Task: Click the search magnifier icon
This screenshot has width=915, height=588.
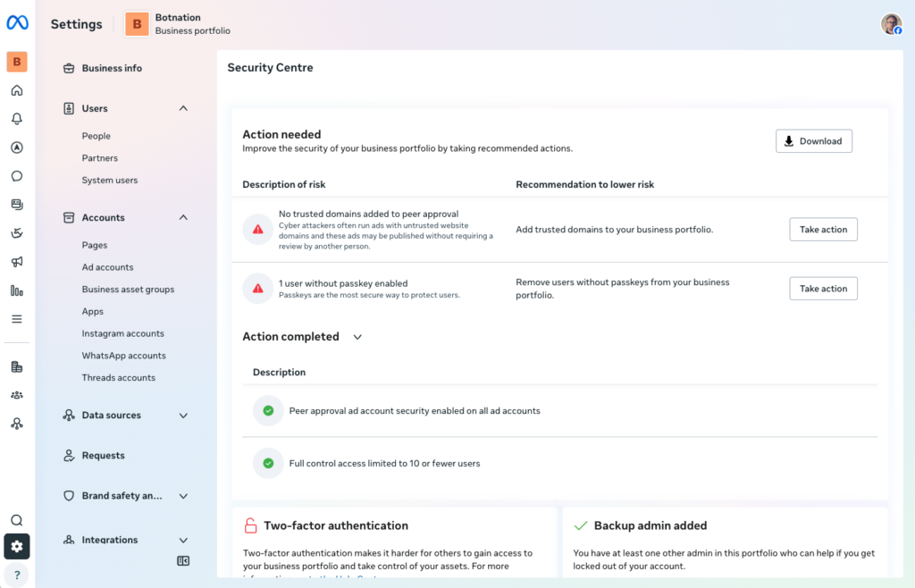Action: [x=17, y=520]
